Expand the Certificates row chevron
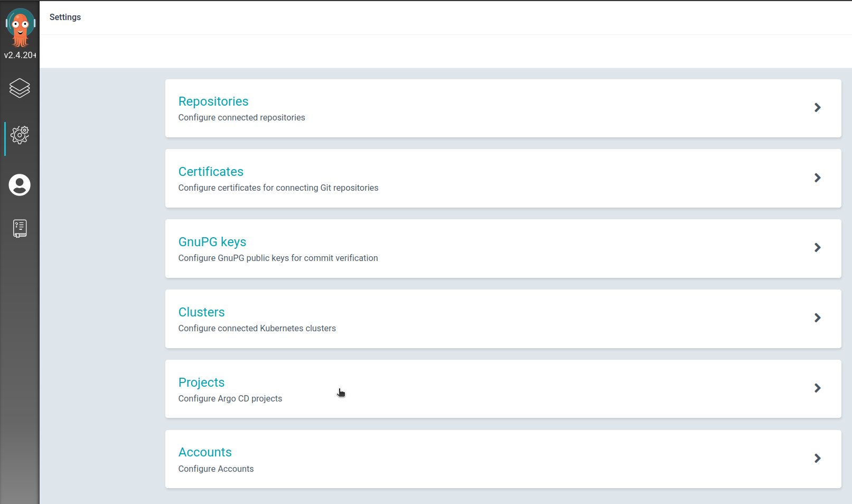852x504 pixels. (817, 178)
